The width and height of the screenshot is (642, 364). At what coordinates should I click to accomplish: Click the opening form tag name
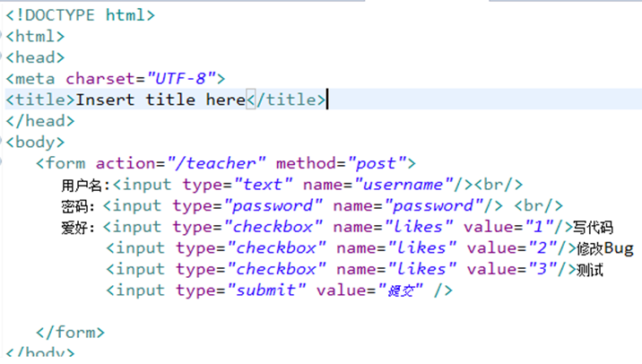click(x=65, y=163)
